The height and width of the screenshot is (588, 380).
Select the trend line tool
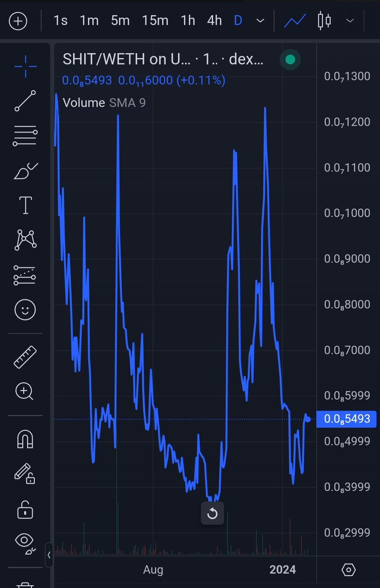[25, 100]
